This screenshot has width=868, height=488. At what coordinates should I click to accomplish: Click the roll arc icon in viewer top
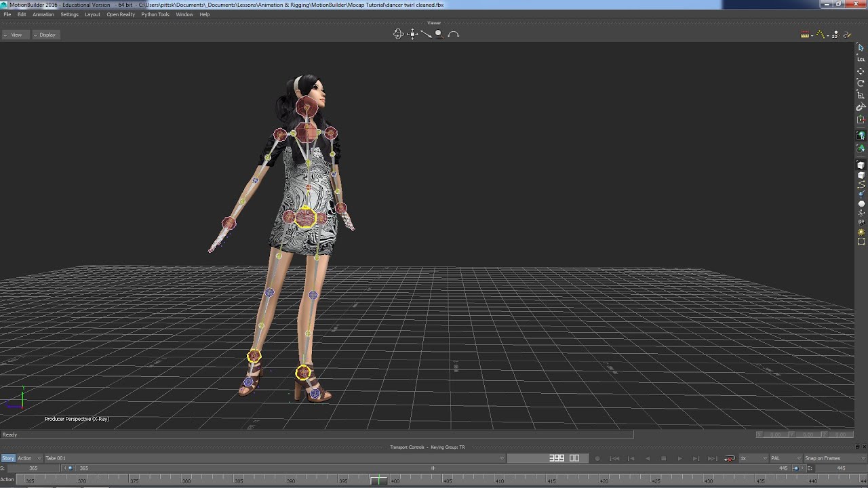tap(453, 34)
